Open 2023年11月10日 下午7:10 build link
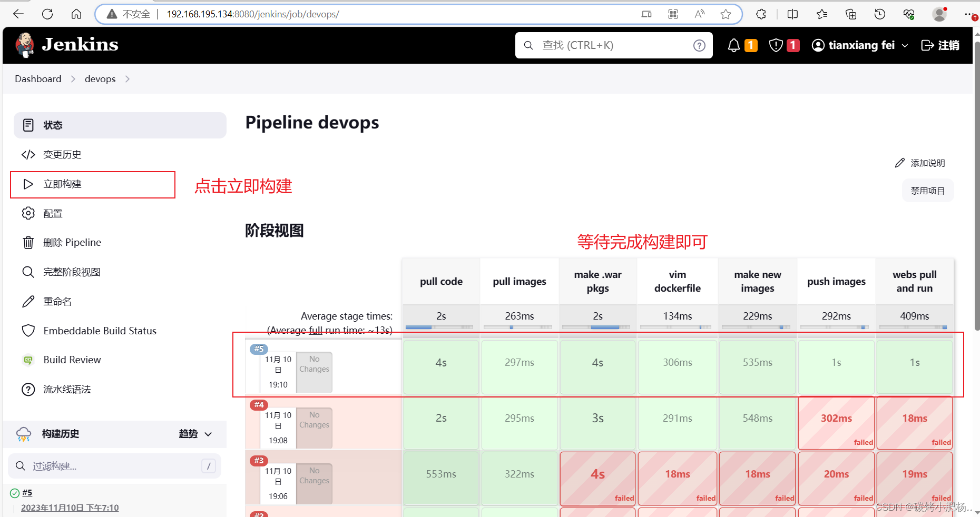The height and width of the screenshot is (517, 980). pyautogui.click(x=70, y=508)
